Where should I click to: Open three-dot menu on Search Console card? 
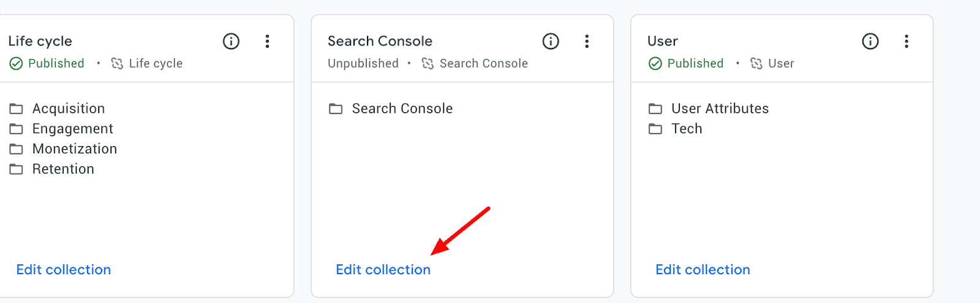[587, 41]
